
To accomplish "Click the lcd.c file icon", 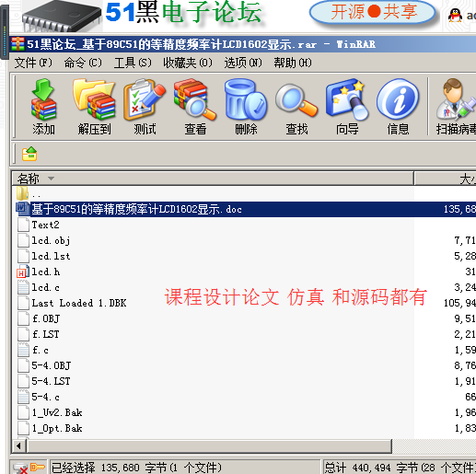I will coord(23,287).
